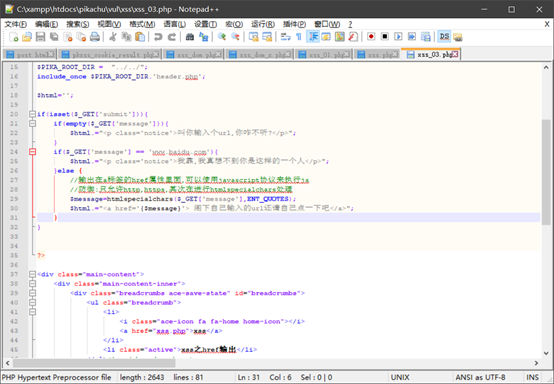Click the Zoom Out magnifier icon
Screen dimensions: 554x384
coord(235,37)
